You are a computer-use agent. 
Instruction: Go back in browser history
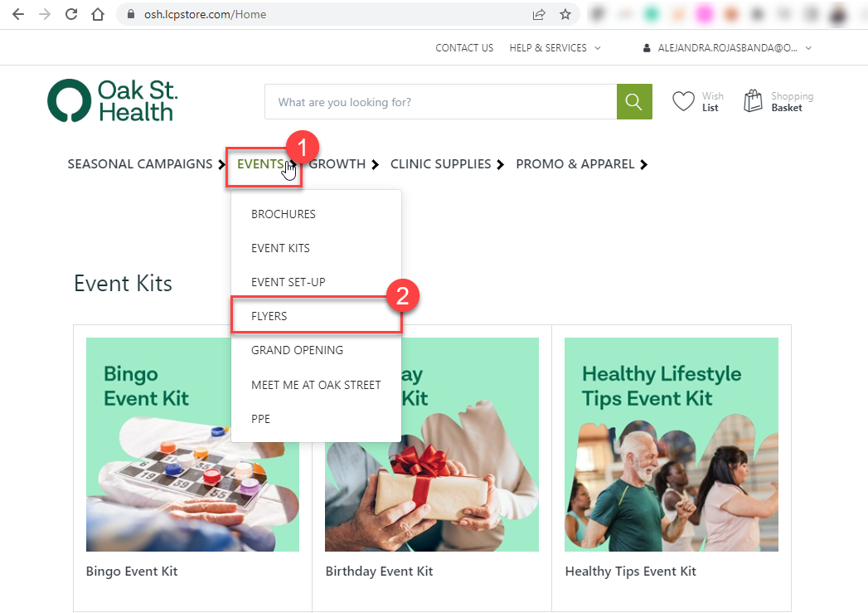coord(18,14)
